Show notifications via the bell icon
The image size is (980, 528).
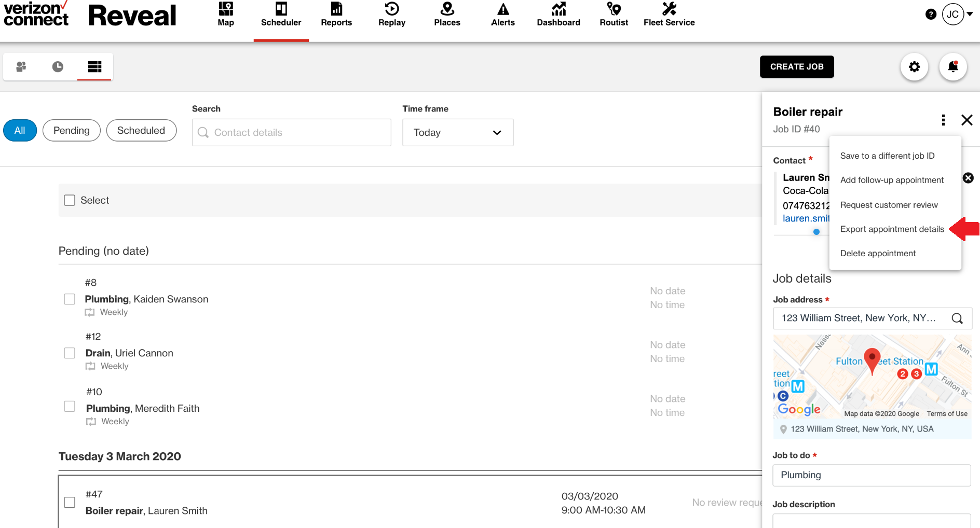pos(953,67)
